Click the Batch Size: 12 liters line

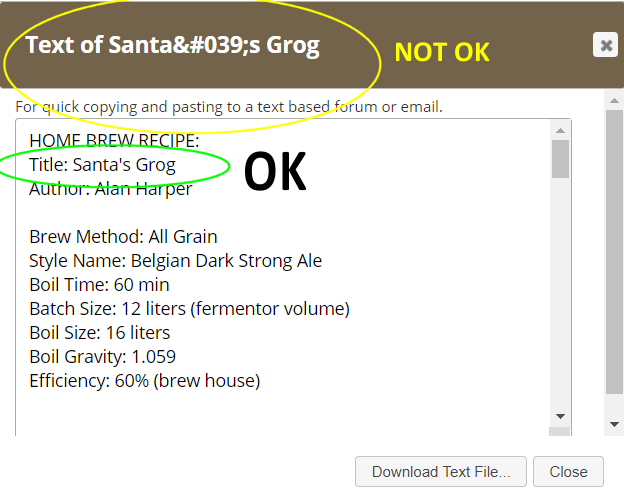pyautogui.click(x=189, y=309)
